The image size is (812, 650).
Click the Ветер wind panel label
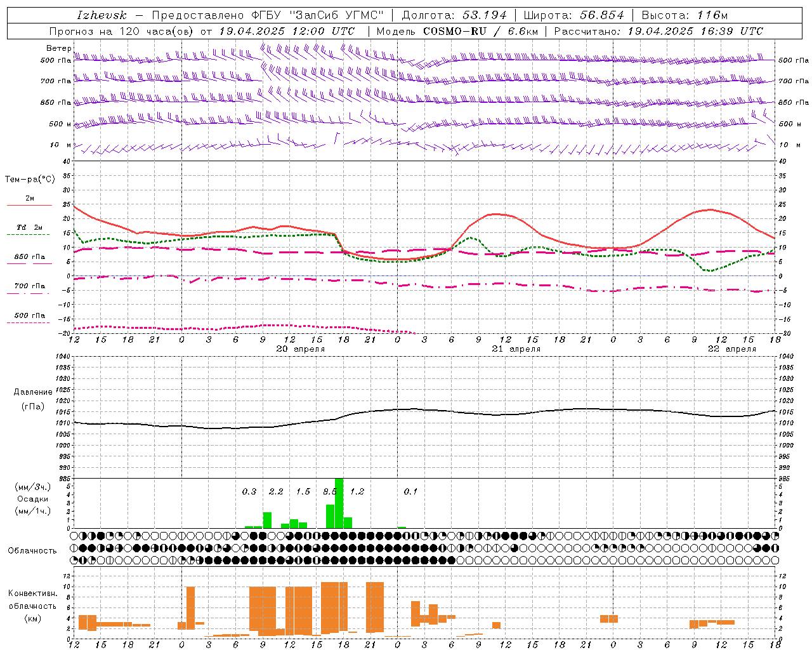click(x=59, y=48)
